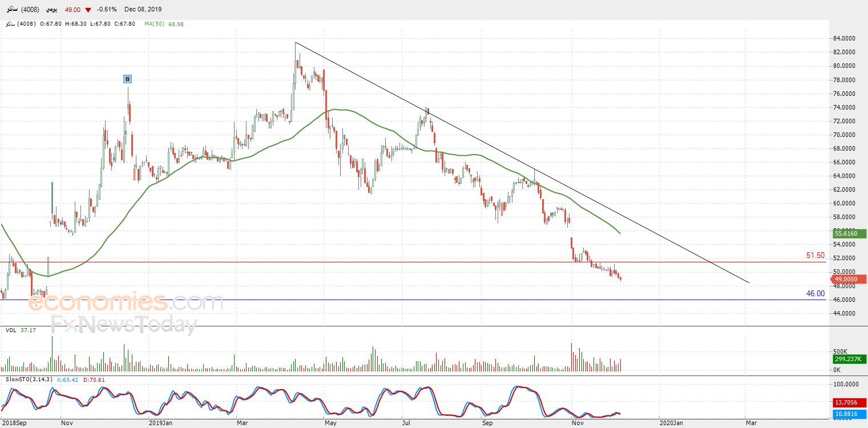Click the Jul label on time axis
Screen dimensions: 868x428
[x=406, y=423]
